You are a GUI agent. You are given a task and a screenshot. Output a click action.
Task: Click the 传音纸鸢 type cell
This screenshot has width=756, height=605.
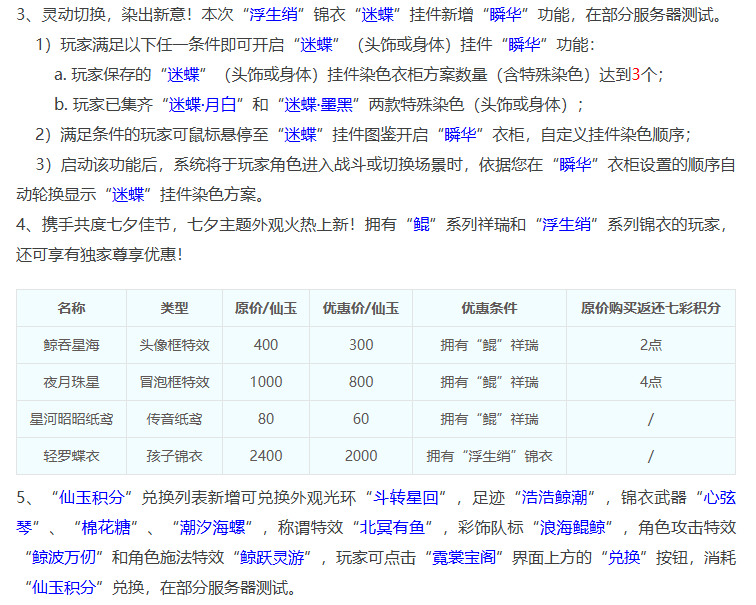(174, 419)
